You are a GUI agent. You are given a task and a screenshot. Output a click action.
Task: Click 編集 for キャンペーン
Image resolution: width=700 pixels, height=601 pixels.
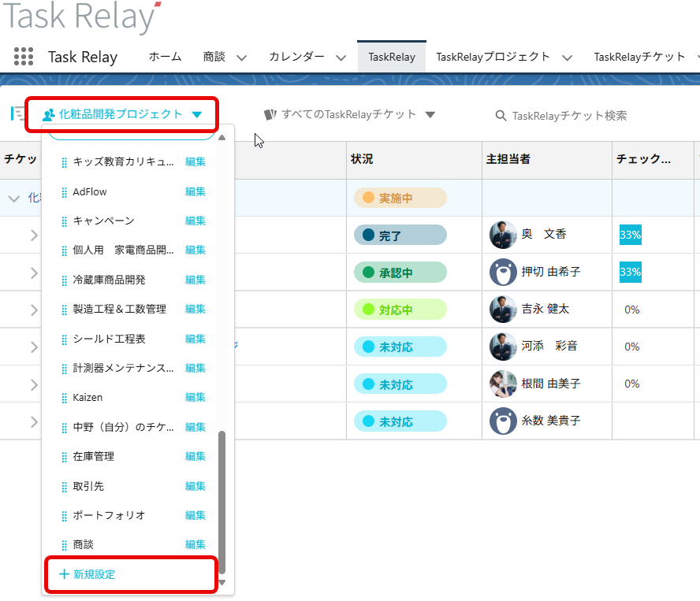(195, 221)
